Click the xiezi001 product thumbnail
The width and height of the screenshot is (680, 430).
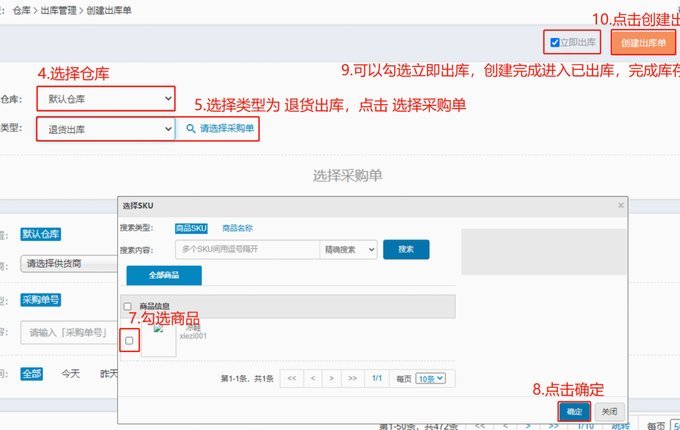coord(159,340)
